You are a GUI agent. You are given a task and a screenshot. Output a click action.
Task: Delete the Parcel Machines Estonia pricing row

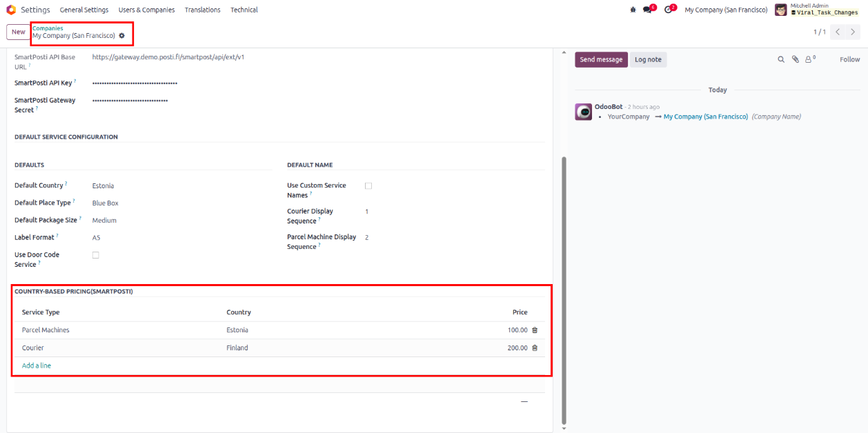coord(535,330)
